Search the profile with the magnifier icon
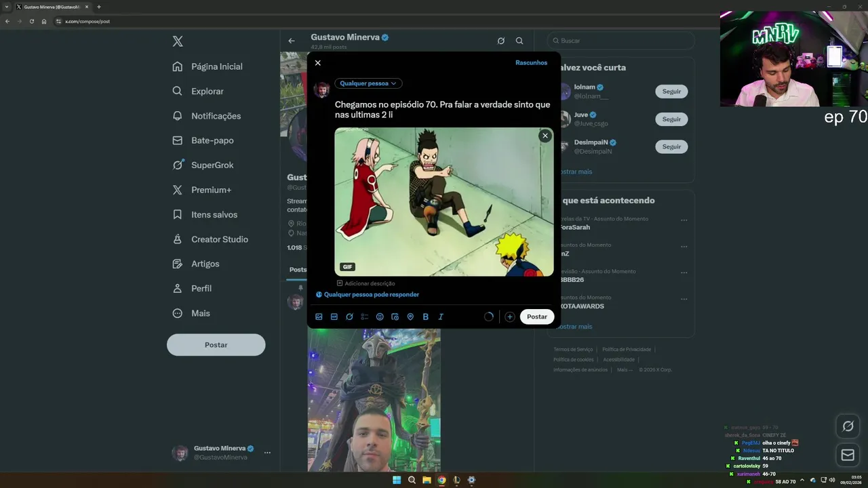Image resolution: width=868 pixels, height=488 pixels. (x=519, y=41)
